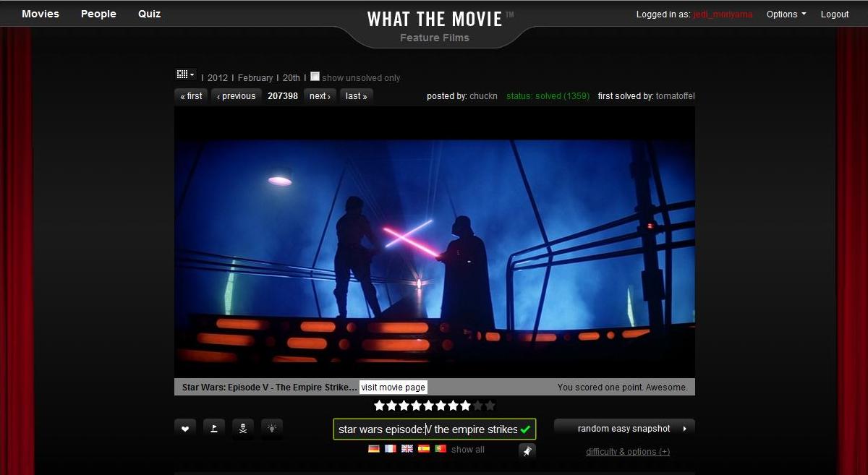
Task: Click the Star Wars lightsaber duel snapshot
Action: tap(434, 242)
